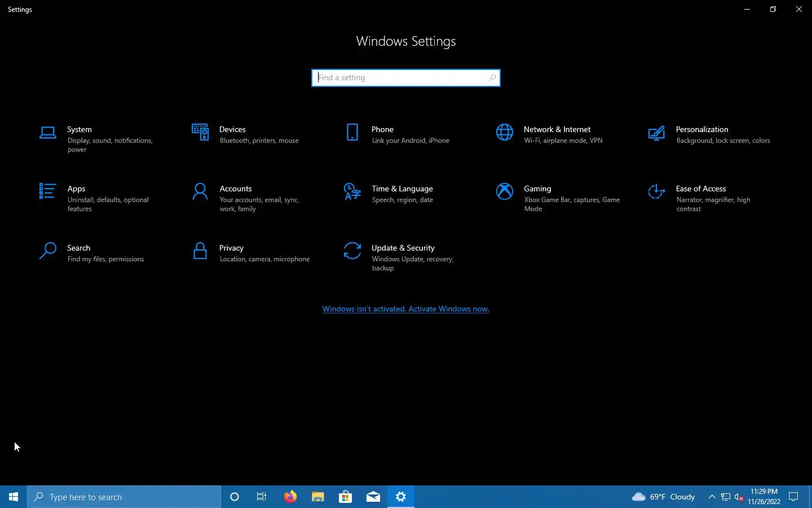The width and height of the screenshot is (812, 508).
Task: Click the muted volume tray icon
Action: tap(739, 497)
